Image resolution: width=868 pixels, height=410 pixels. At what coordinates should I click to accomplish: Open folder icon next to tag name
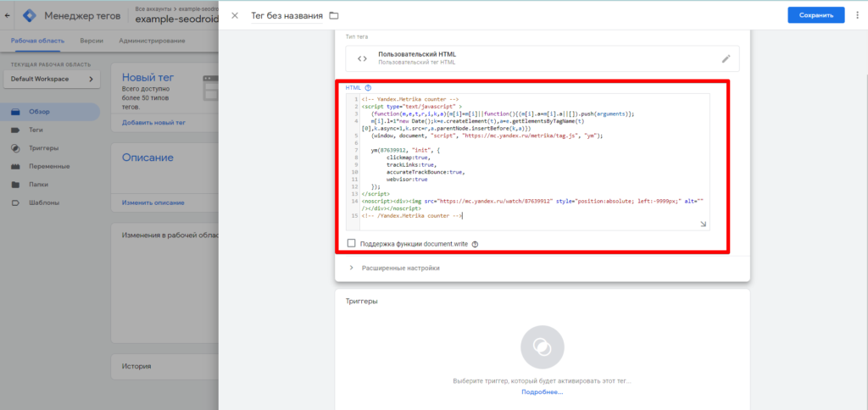click(334, 15)
